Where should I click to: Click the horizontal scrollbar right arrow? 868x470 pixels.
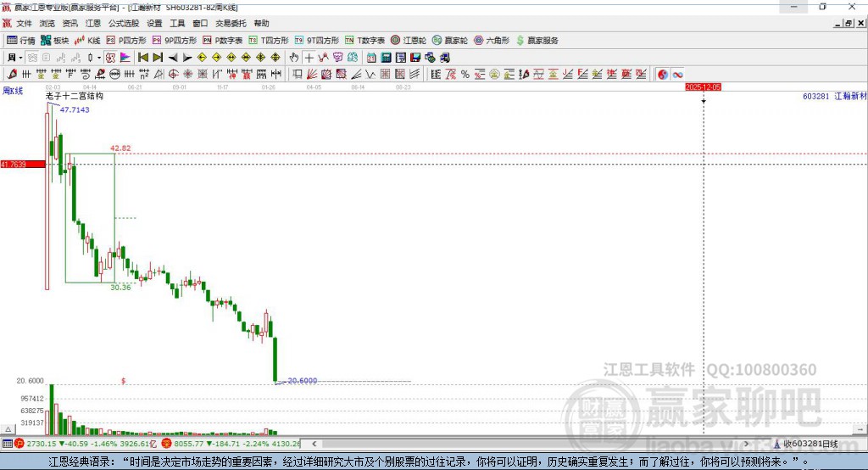[x=746, y=444]
